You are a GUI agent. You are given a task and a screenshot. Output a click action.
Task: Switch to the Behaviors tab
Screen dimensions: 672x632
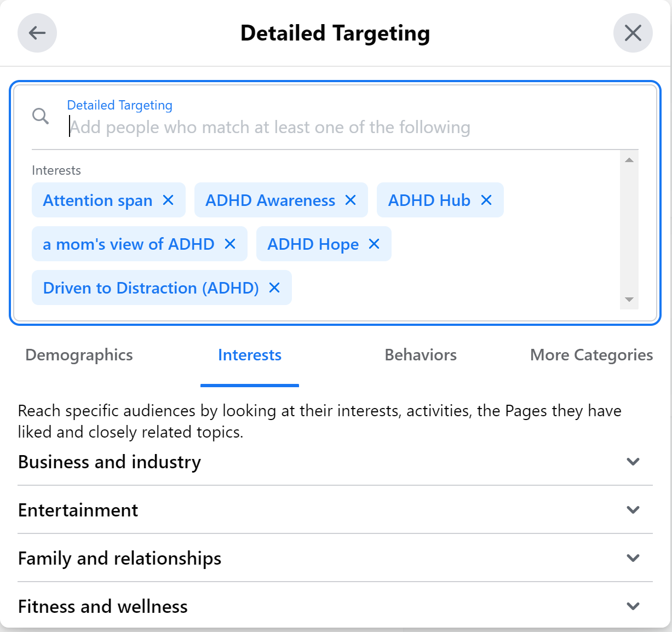pyautogui.click(x=421, y=355)
